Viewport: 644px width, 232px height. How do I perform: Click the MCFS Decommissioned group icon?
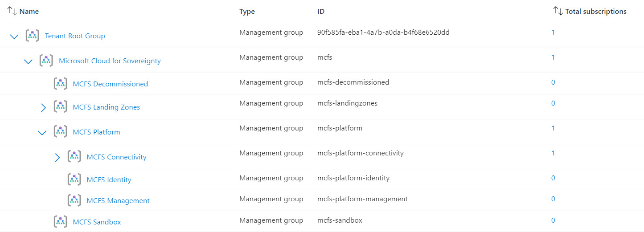60,84
